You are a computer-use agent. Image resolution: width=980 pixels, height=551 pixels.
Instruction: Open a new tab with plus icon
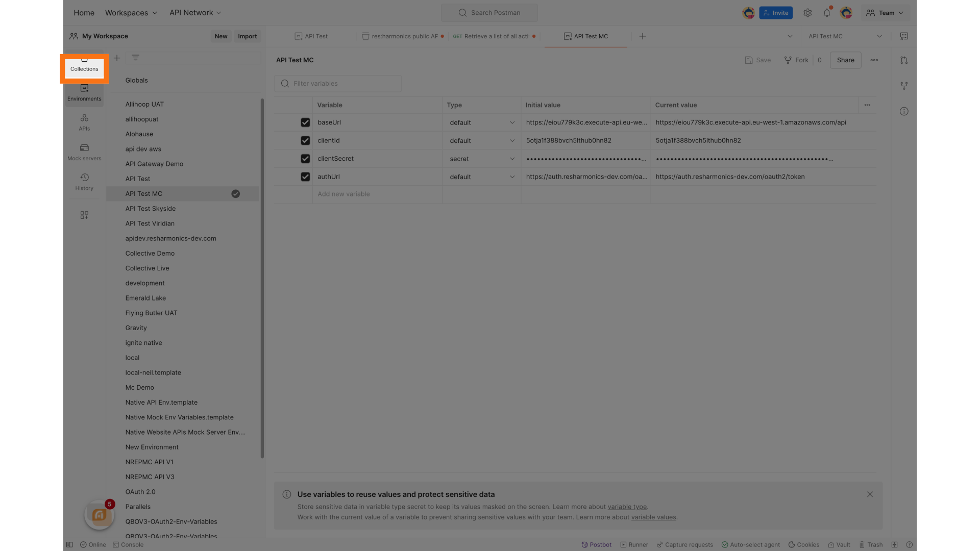pos(643,36)
